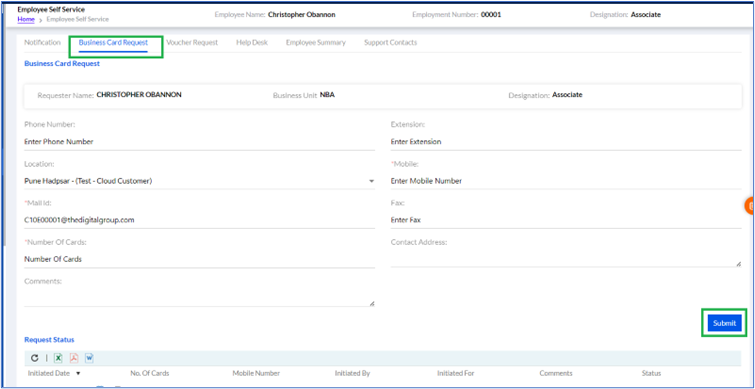Click the Mobile Number column header
The height and width of the screenshot is (389, 755).
pyautogui.click(x=256, y=374)
